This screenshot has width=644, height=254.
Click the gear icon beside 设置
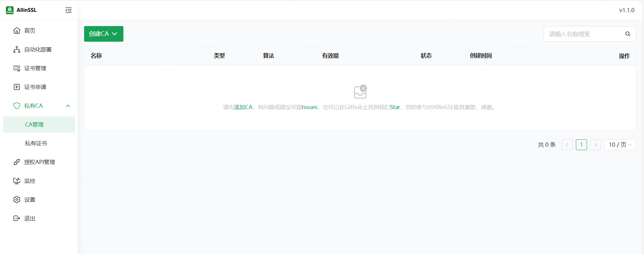click(17, 199)
